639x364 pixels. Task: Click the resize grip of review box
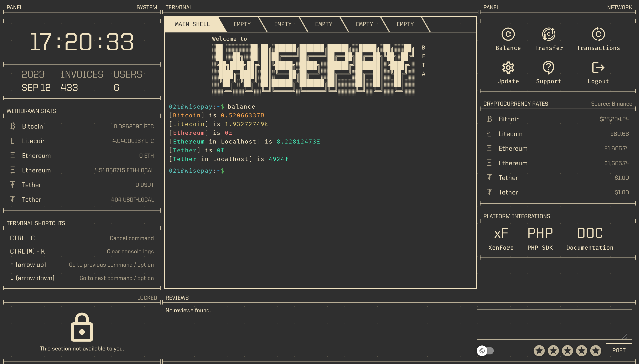tap(625, 337)
